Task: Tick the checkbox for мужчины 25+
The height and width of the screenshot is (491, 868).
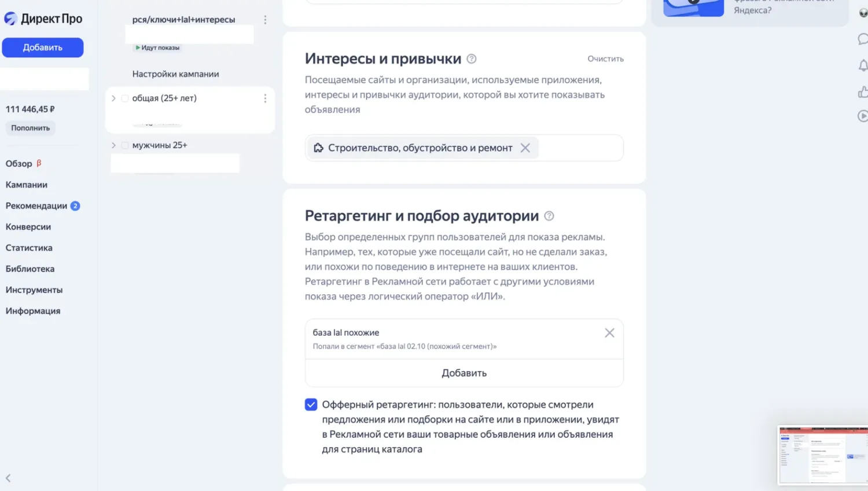Action: click(124, 145)
